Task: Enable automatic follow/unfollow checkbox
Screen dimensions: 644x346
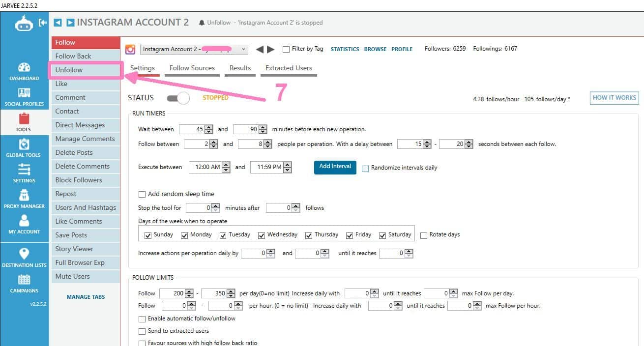Action: coord(142,319)
